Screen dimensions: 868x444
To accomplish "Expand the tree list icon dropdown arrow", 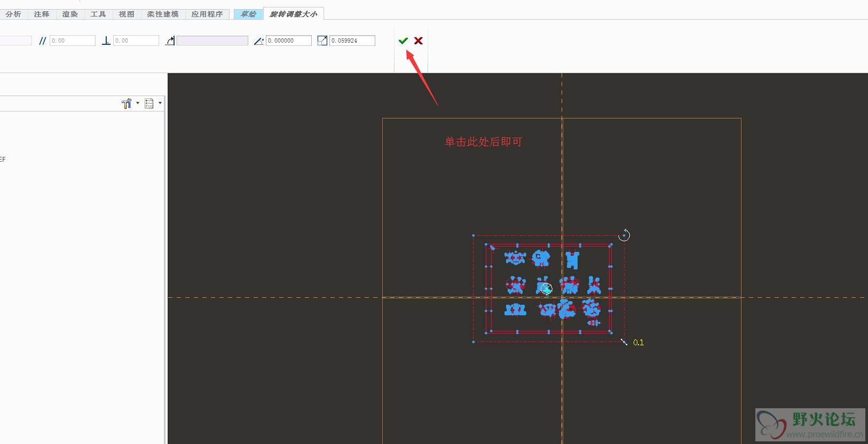I will pos(160,104).
